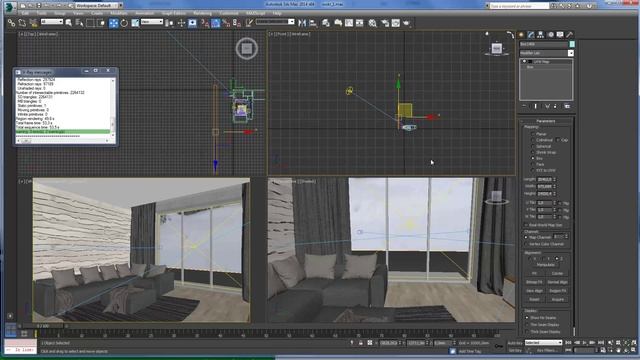Toggle the Angle Snap tool
640x360 pixels.
click(x=216, y=23)
